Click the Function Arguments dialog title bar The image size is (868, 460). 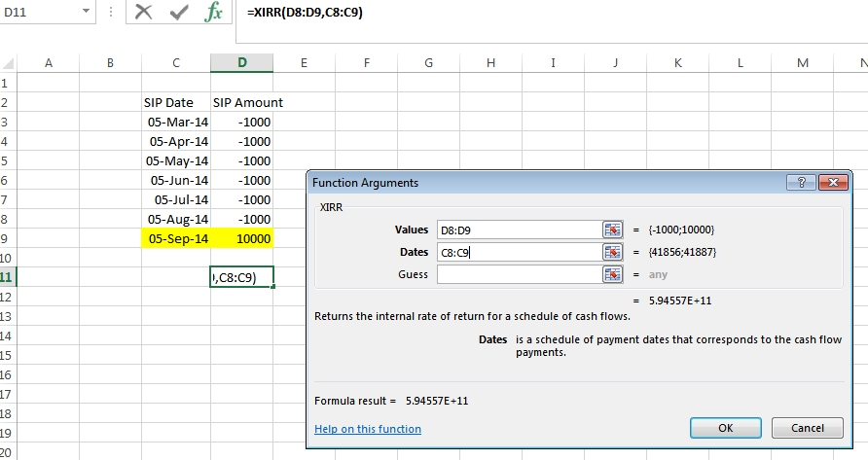tap(545, 183)
